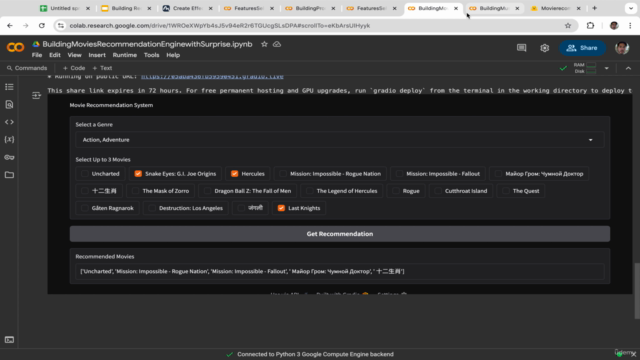Open the Commands search
The width and height of the screenshot is (640, 360).
tap(27, 68)
